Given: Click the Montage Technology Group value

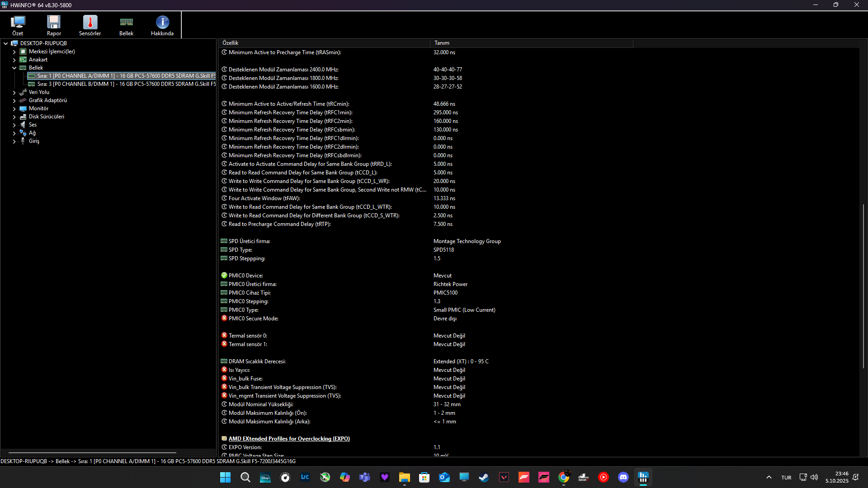Looking at the screenshot, I should coord(467,241).
